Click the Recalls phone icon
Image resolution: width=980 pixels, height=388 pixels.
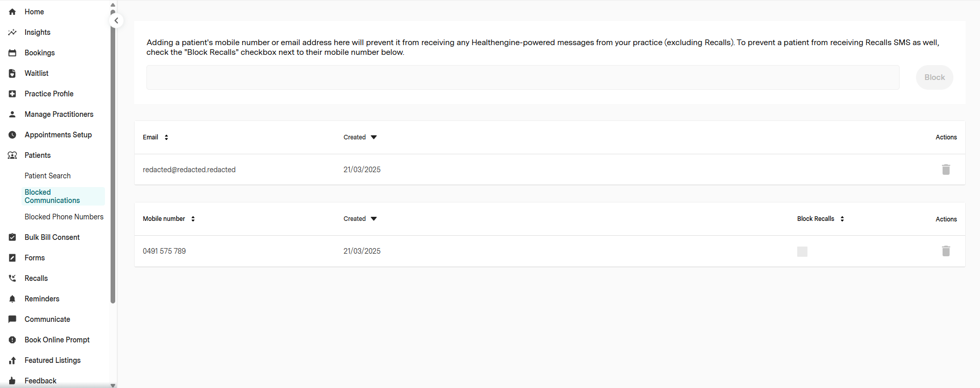(12, 278)
